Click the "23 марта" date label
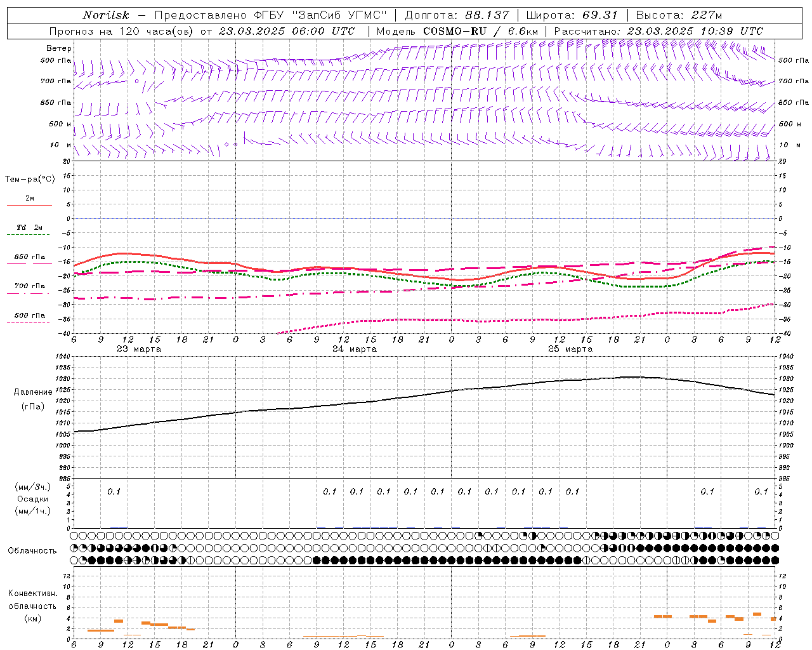812x650 pixels. click(139, 349)
